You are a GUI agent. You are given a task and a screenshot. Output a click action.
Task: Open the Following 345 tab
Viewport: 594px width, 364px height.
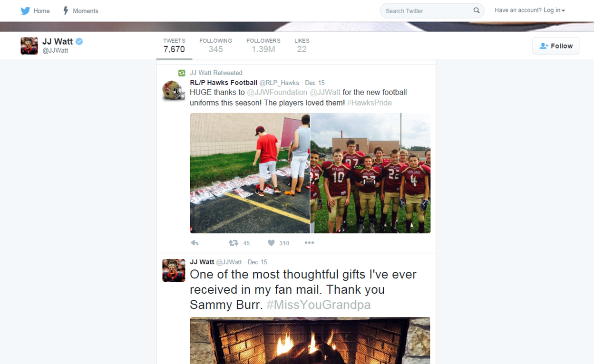click(x=215, y=46)
